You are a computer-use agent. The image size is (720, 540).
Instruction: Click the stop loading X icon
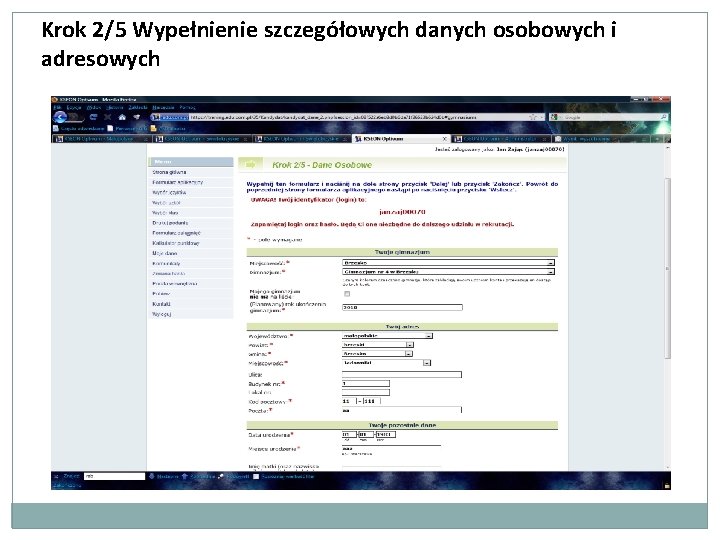pyautogui.click(x=107, y=117)
